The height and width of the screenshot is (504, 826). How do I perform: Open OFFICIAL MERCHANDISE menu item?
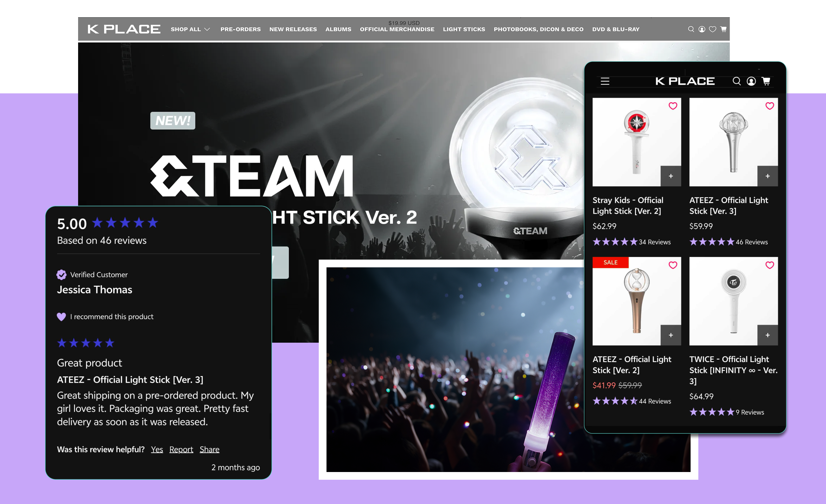(x=397, y=30)
